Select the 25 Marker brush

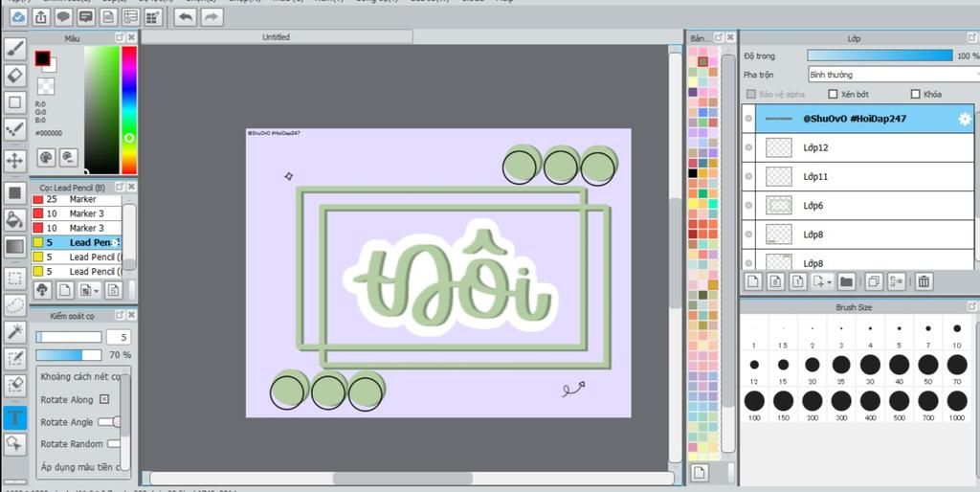[x=77, y=199]
